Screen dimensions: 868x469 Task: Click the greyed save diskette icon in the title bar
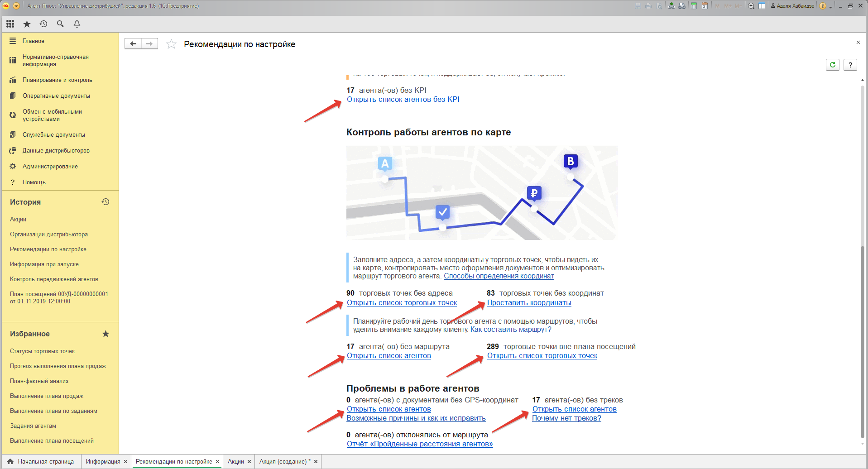(x=638, y=6)
